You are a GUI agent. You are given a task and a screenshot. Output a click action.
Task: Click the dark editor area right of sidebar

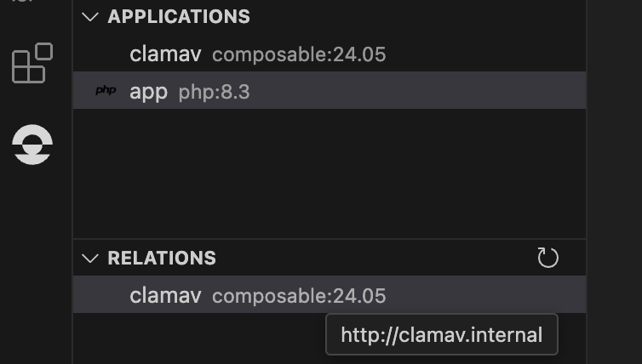615,182
